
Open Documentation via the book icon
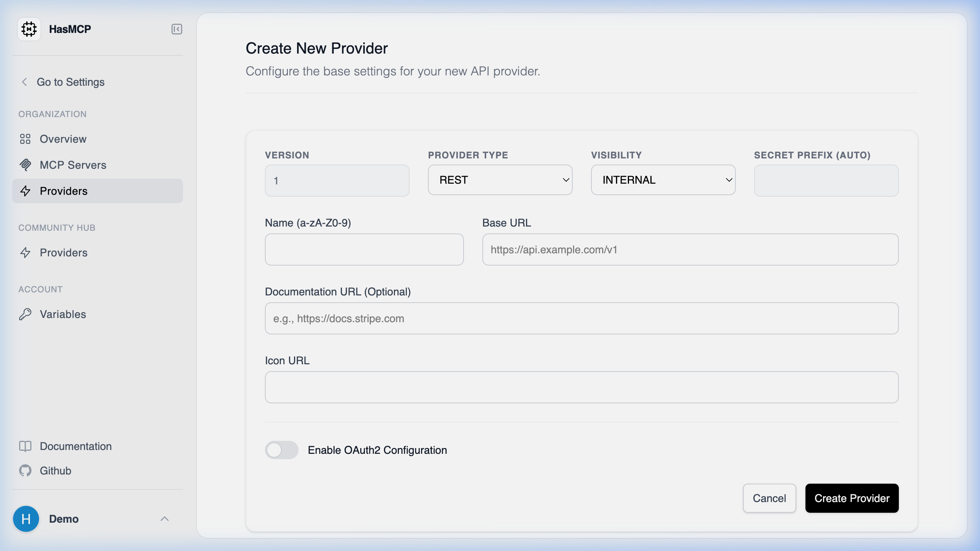[x=26, y=446]
